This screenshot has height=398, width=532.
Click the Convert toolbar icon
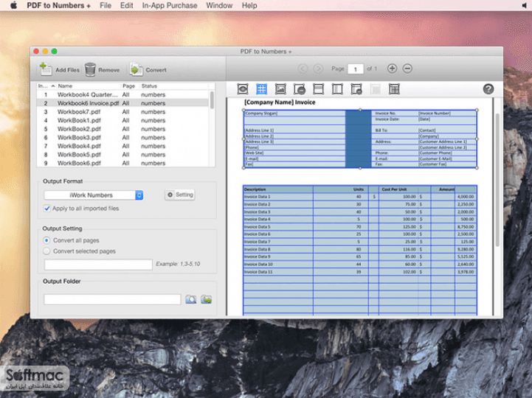(136, 69)
